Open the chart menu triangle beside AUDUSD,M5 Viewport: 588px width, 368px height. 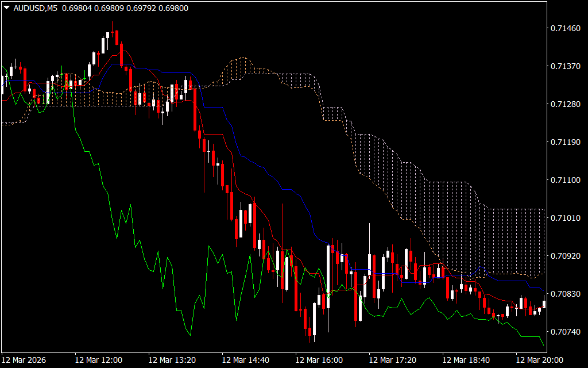pos(6,8)
